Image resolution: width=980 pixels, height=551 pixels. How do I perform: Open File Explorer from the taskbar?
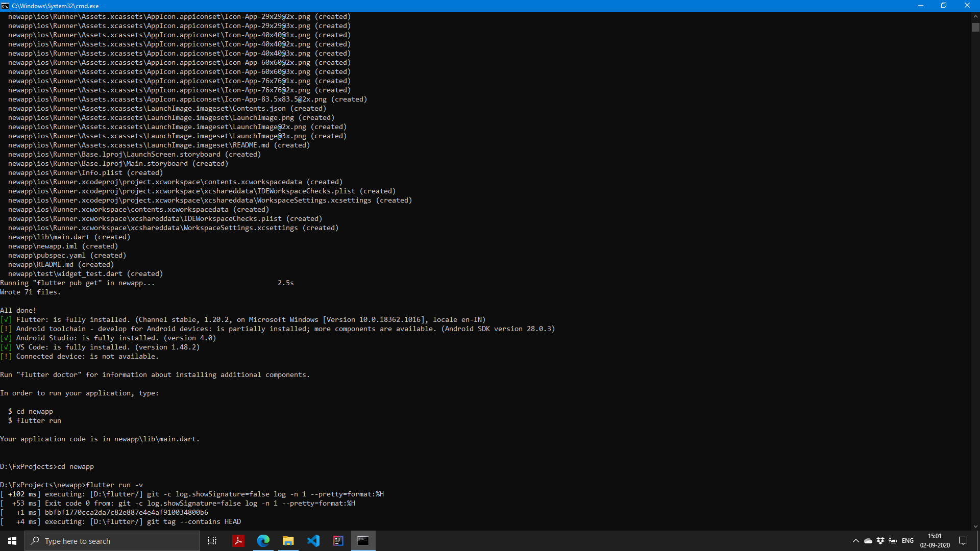click(288, 541)
